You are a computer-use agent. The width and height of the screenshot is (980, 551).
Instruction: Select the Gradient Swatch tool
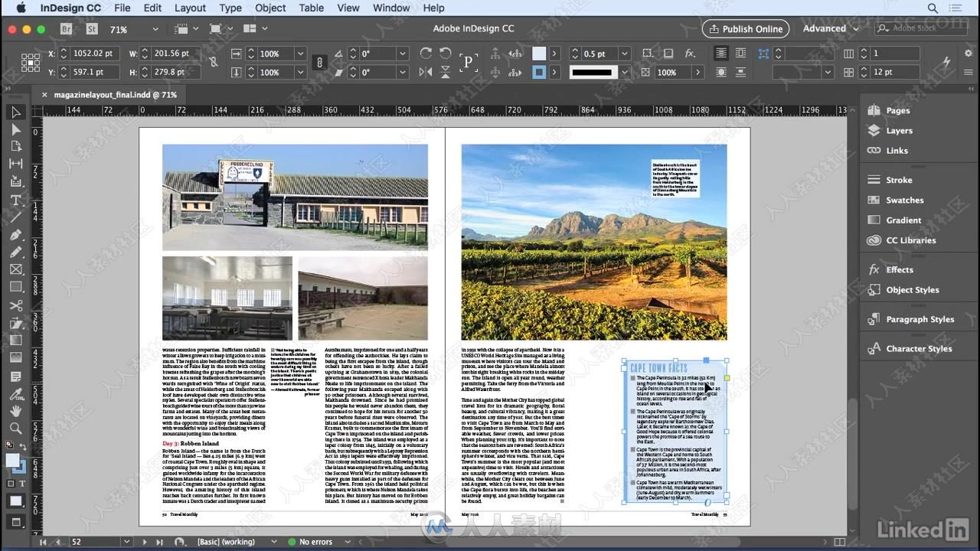(x=15, y=341)
